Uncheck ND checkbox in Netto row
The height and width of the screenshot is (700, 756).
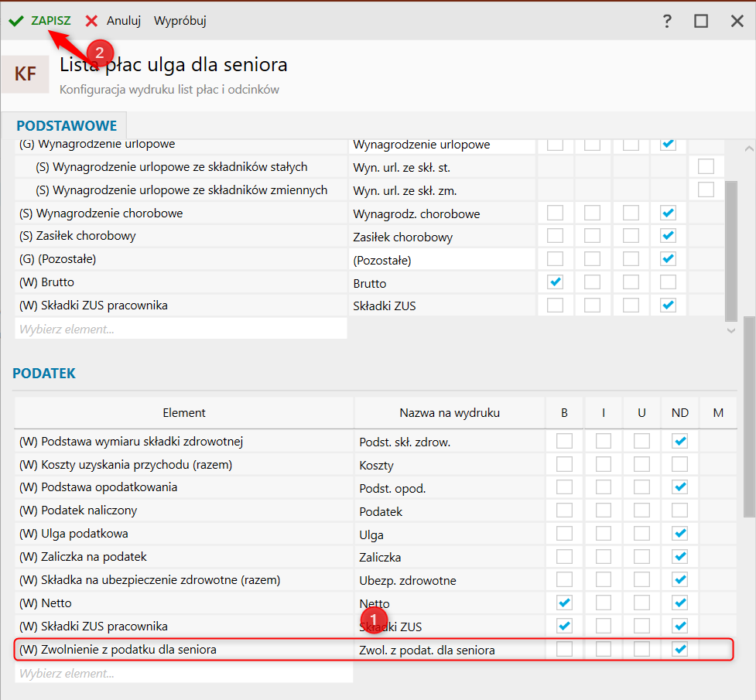(680, 603)
